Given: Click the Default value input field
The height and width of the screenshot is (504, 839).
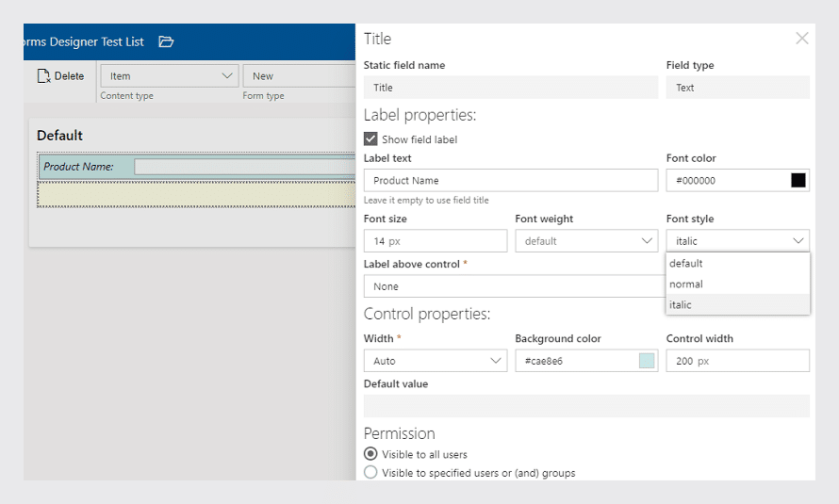Looking at the screenshot, I should [586, 406].
